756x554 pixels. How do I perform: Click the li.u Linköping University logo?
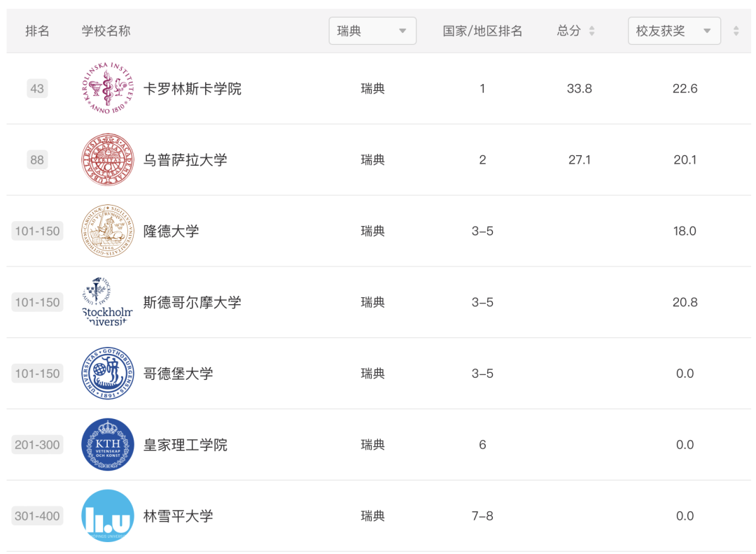pos(108,516)
